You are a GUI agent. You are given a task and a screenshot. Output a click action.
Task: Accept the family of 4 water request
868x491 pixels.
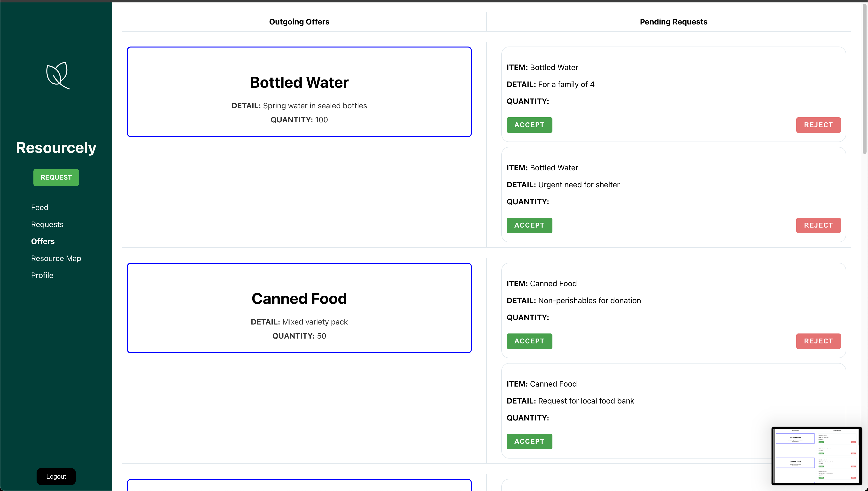coord(529,125)
